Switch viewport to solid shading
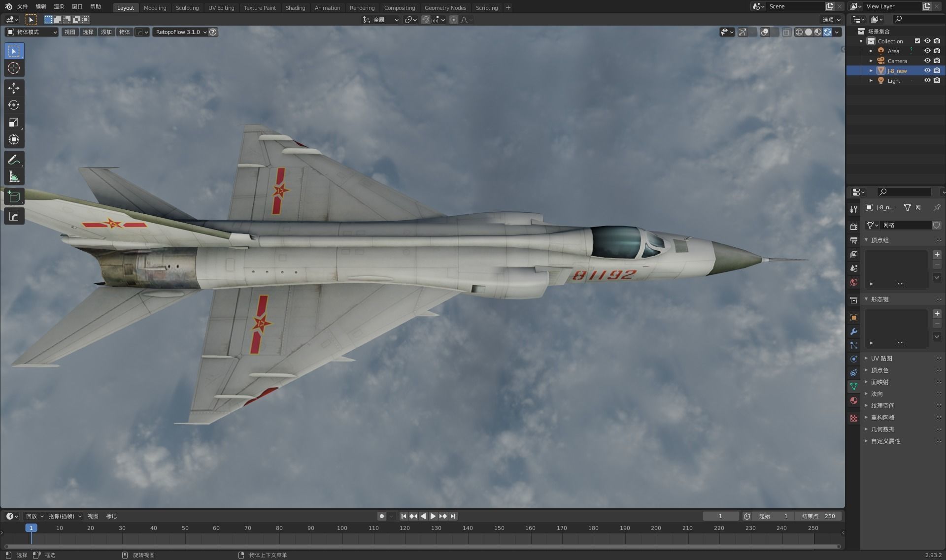 coord(809,32)
